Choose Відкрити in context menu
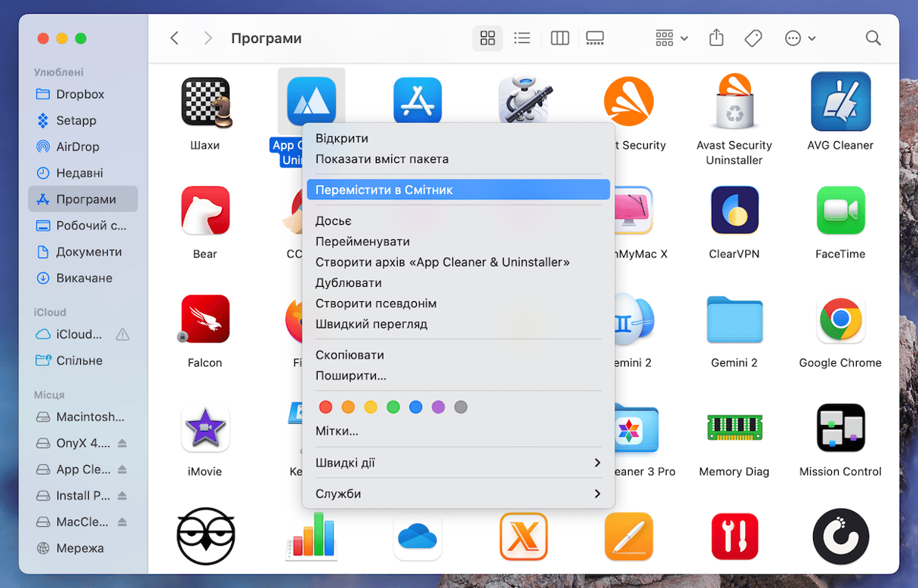Viewport: 918px width, 588px height. coord(458,138)
